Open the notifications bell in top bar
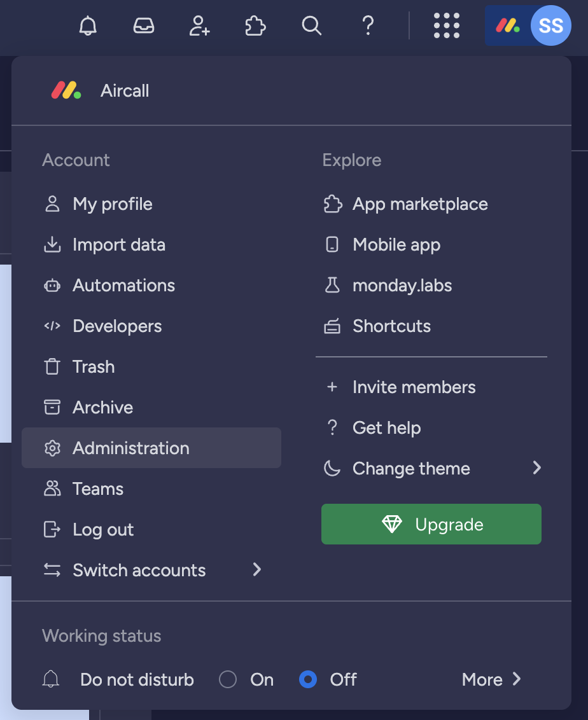Image resolution: width=588 pixels, height=720 pixels. point(88,25)
